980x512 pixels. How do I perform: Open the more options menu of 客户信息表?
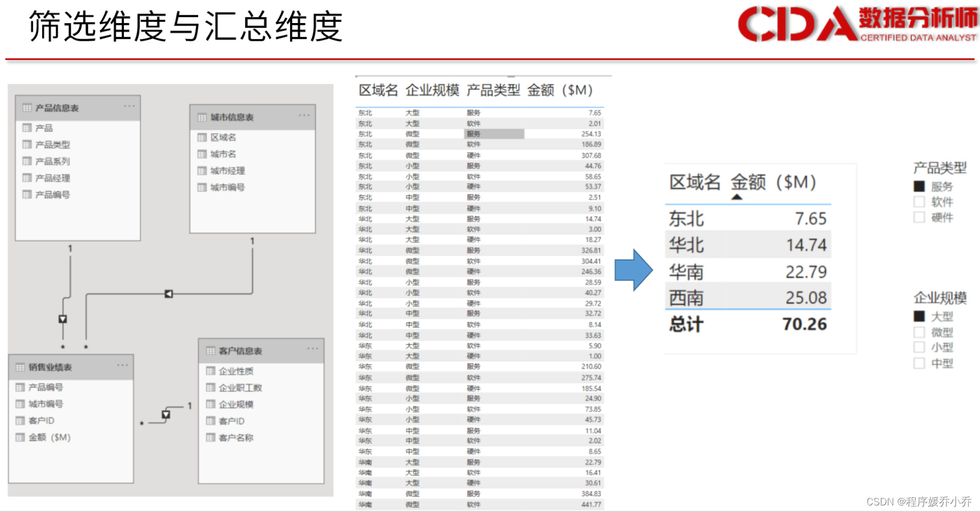click(313, 348)
